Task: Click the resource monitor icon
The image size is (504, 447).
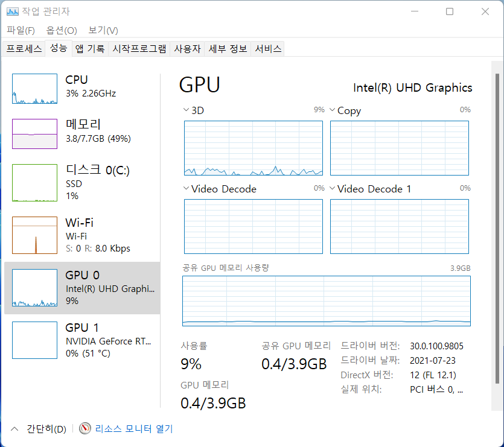Action: point(85,429)
